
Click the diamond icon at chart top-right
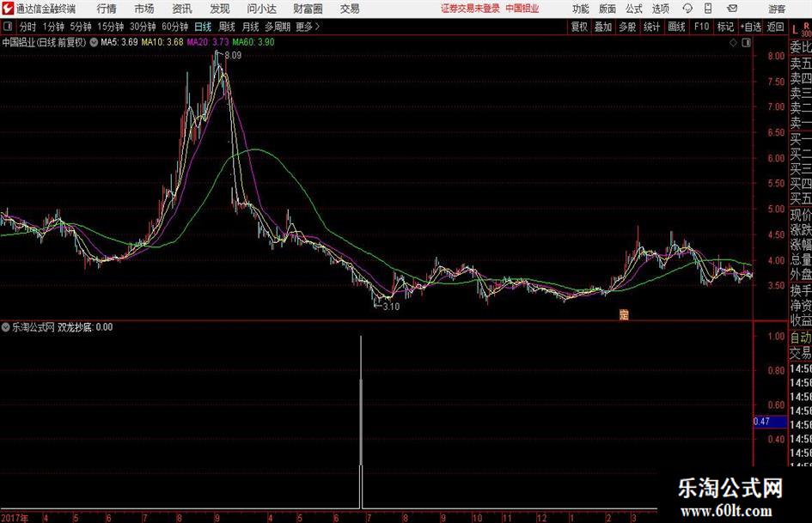(x=733, y=43)
